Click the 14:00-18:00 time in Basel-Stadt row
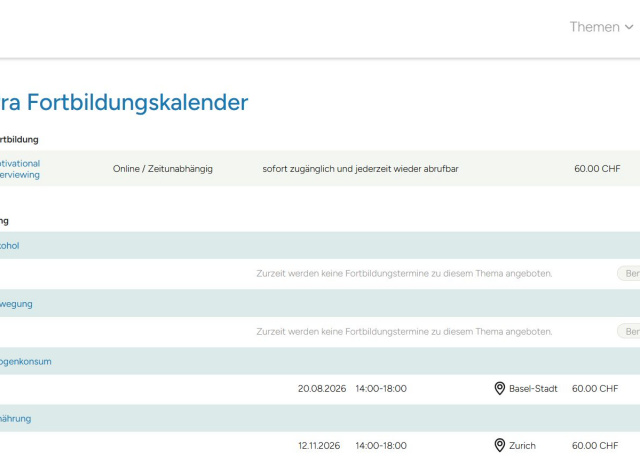640x460 pixels. point(381,388)
